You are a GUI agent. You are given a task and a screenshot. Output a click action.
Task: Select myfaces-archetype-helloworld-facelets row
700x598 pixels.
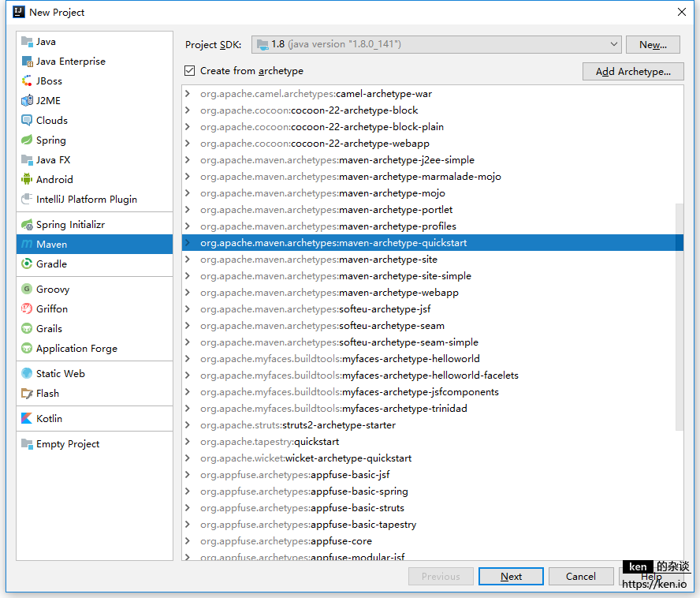pyautogui.click(x=432, y=375)
